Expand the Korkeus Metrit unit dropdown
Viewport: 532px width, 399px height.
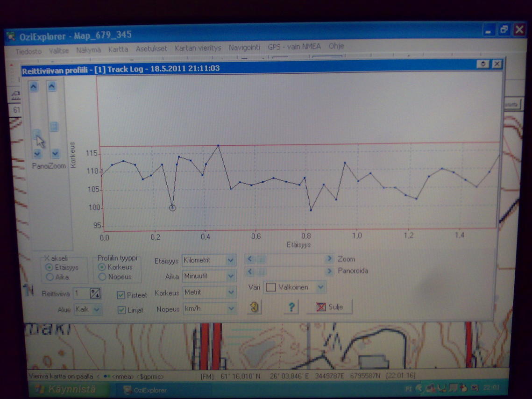(230, 292)
